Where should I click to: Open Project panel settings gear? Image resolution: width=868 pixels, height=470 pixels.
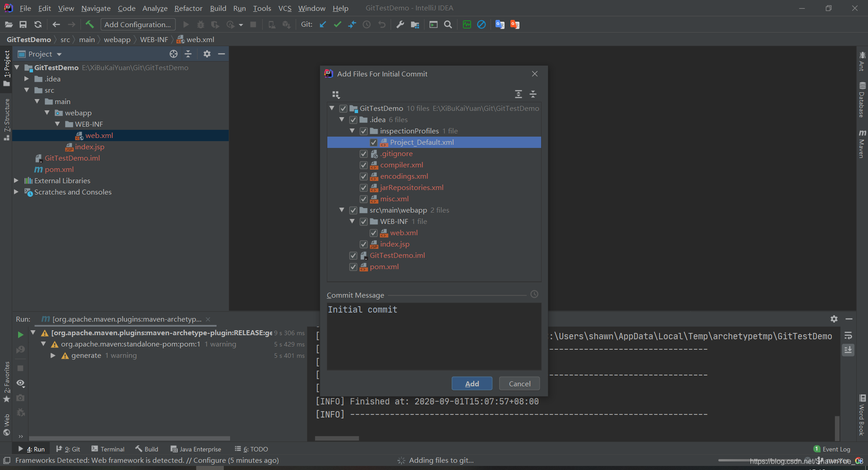[x=207, y=54]
